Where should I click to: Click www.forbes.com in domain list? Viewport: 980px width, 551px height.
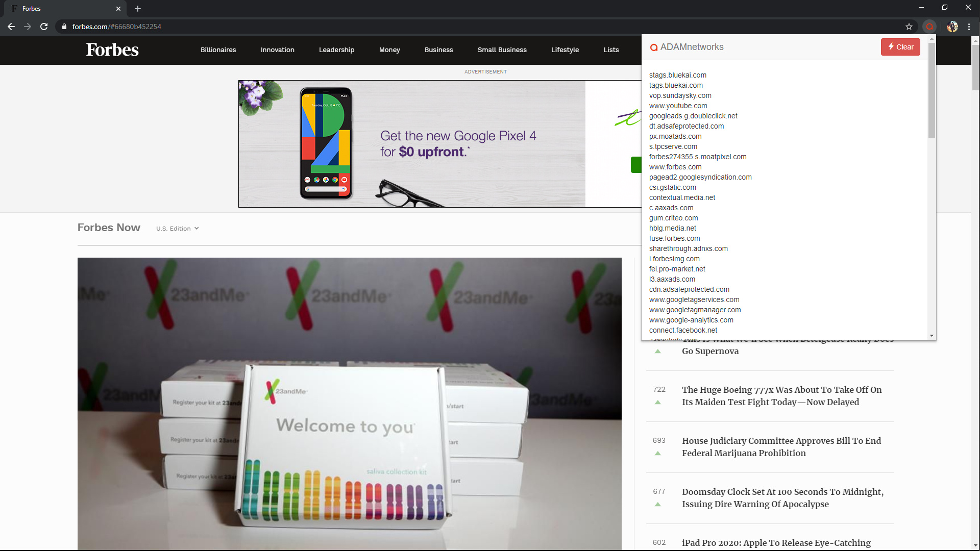coord(675,167)
